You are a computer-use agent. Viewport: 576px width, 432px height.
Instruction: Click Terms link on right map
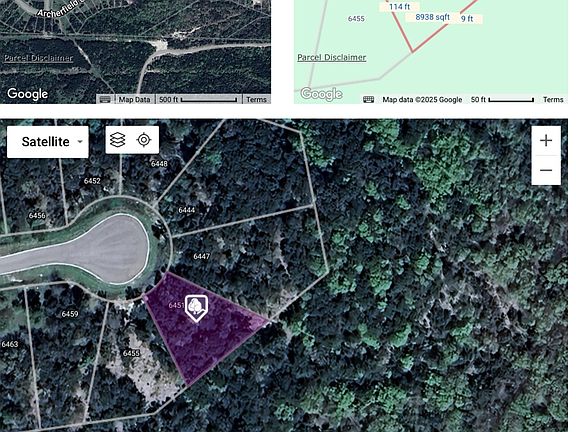(x=553, y=100)
